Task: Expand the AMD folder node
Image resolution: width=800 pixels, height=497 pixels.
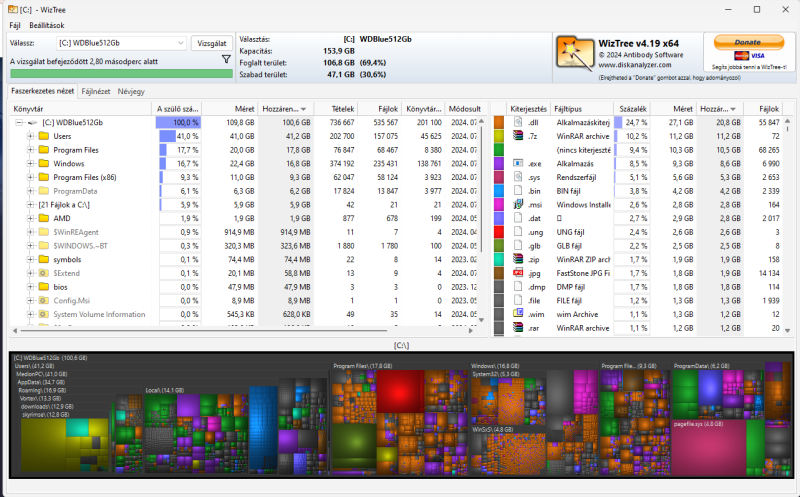Action: pos(31,218)
